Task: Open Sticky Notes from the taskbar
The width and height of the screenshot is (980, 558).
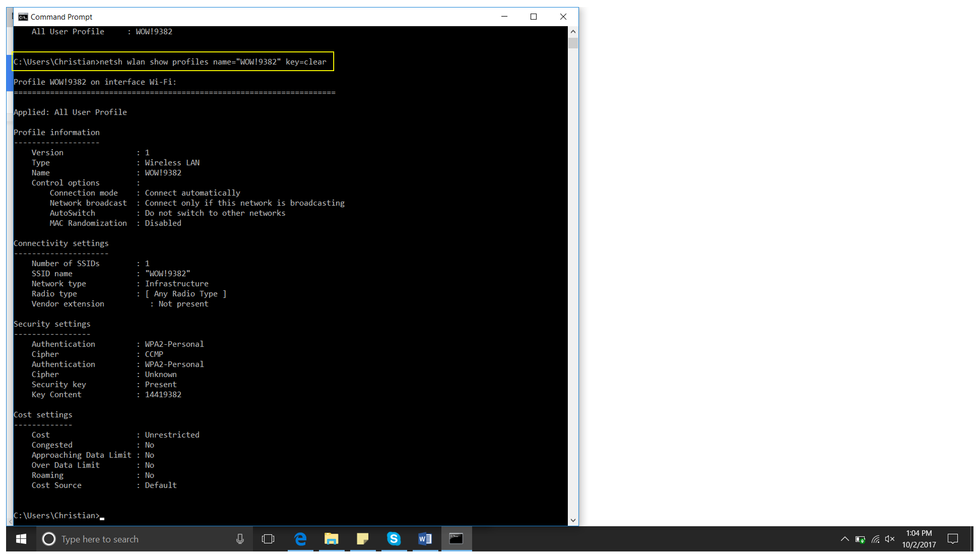Action: 363,539
